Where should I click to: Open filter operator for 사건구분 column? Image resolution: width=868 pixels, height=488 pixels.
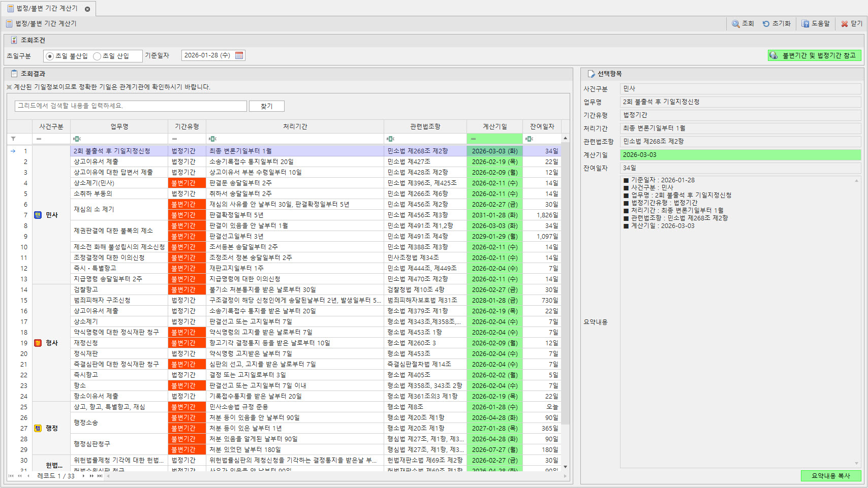point(39,139)
